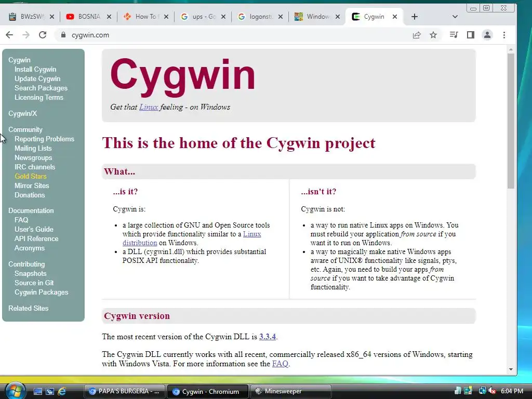
Task: Open the API Reference link
Action: (x=36, y=239)
